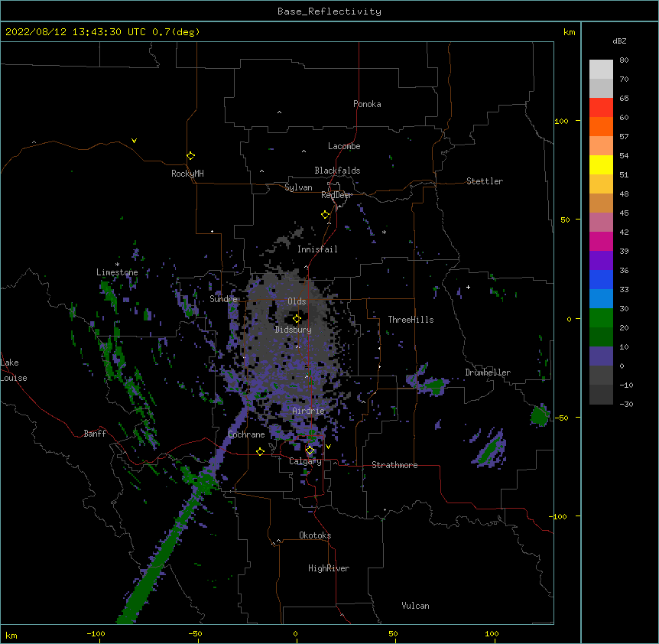The width and height of the screenshot is (659, 644).
Task: Click the yellow V marker east of Calgary
Action: [328, 447]
